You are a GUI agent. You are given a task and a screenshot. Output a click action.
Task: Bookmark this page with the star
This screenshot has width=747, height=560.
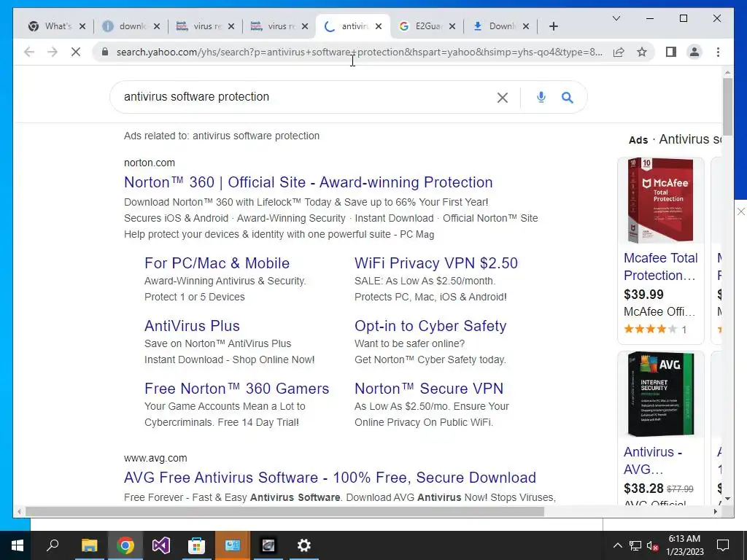pos(642,52)
